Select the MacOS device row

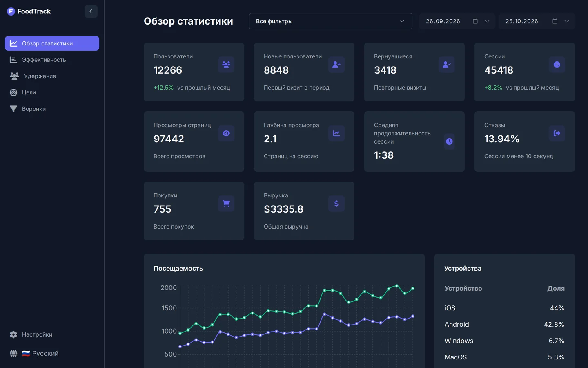[x=505, y=357]
